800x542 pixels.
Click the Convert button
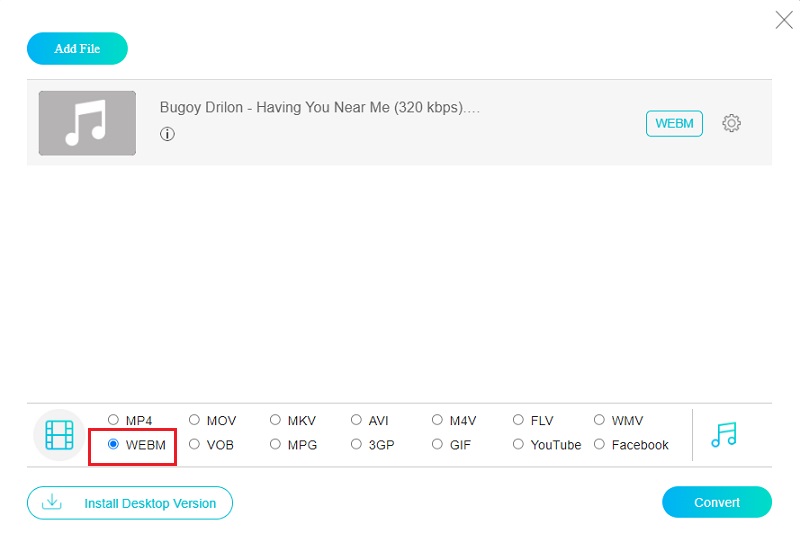716,502
